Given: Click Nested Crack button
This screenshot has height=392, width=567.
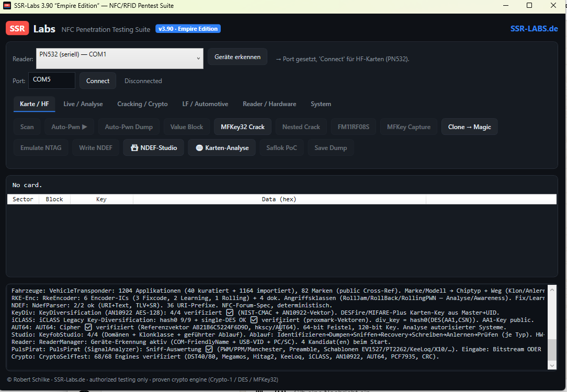Looking at the screenshot, I should point(301,127).
